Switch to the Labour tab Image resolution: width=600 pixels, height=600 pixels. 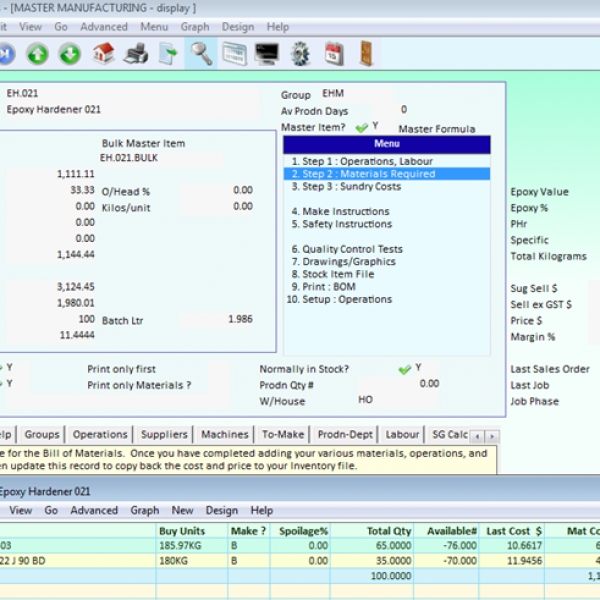402,435
